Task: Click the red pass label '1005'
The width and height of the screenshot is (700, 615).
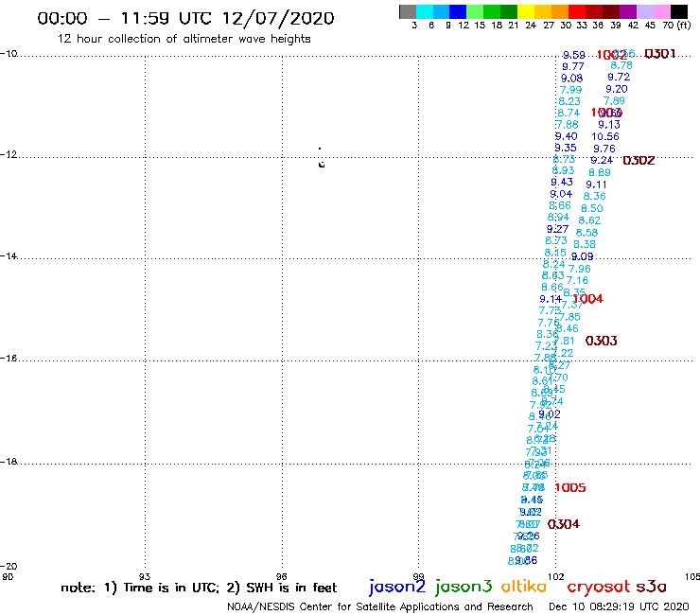Action: tap(570, 487)
